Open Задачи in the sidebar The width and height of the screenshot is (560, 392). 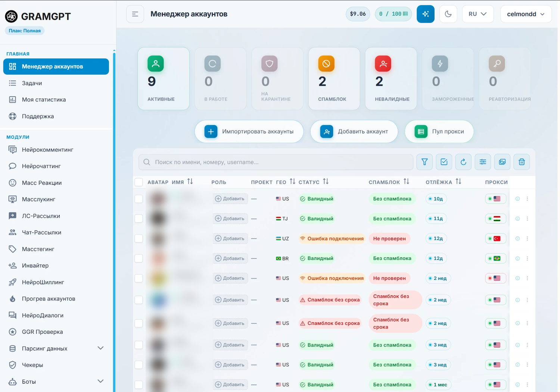56,83
